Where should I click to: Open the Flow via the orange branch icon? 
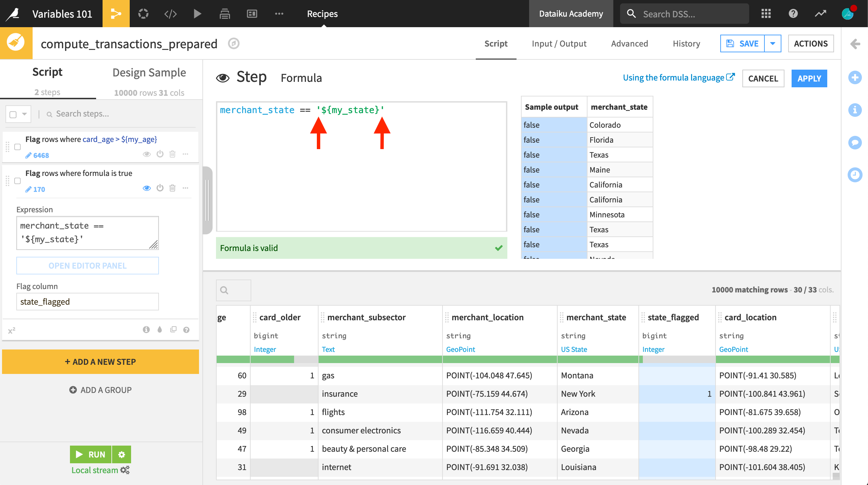[116, 14]
